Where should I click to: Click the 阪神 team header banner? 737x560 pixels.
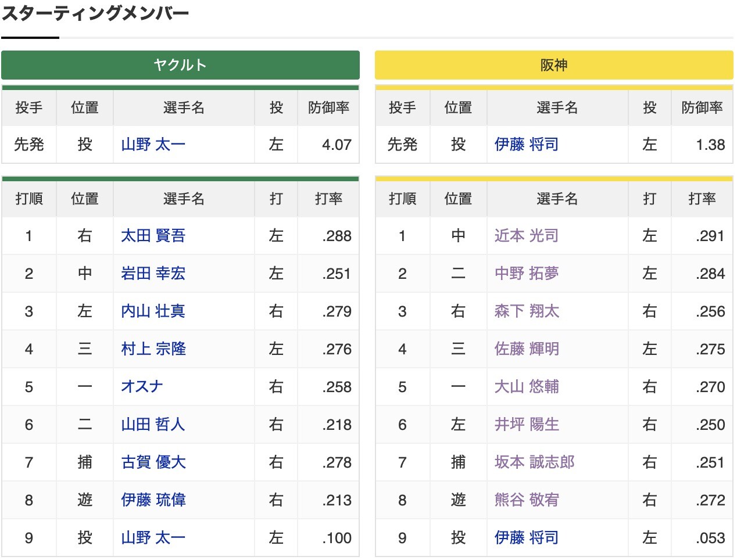click(554, 65)
